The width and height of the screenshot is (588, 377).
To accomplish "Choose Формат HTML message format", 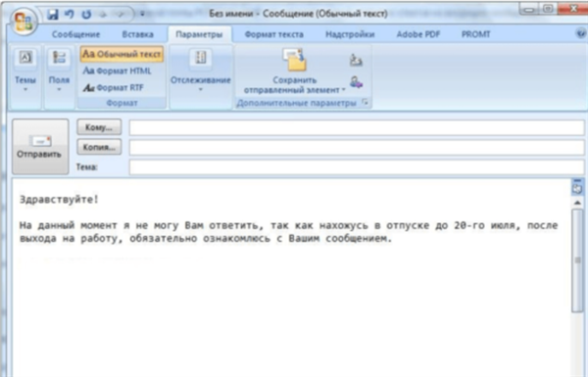I will tap(117, 71).
